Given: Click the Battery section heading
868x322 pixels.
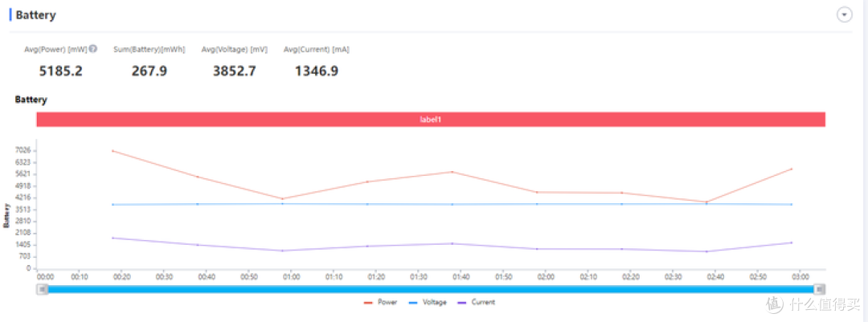Looking at the screenshot, I should tap(35, 15).
